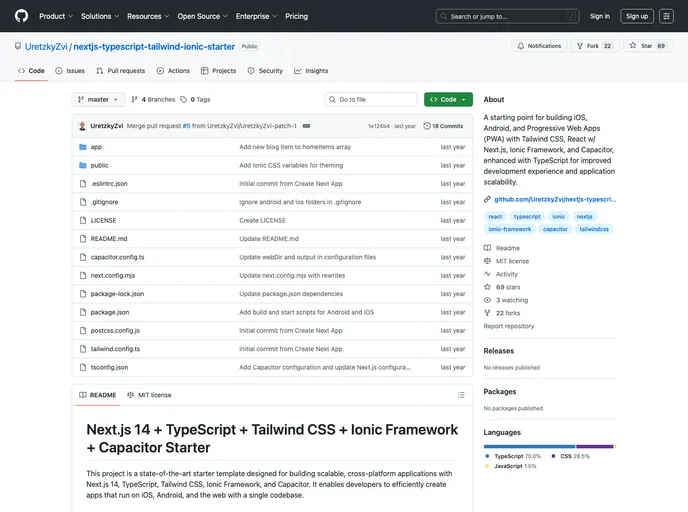Select the MIT license tab in the README panel

(x=149, y=395)
